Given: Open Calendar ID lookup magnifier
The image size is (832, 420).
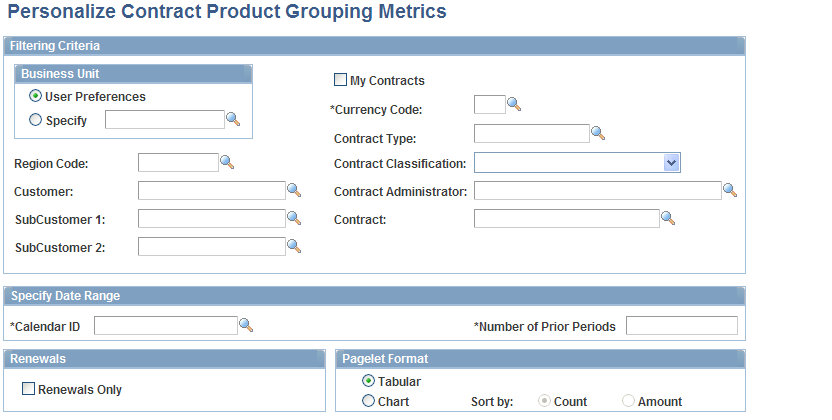Looking at the screenshot, I should click(246, 325).
